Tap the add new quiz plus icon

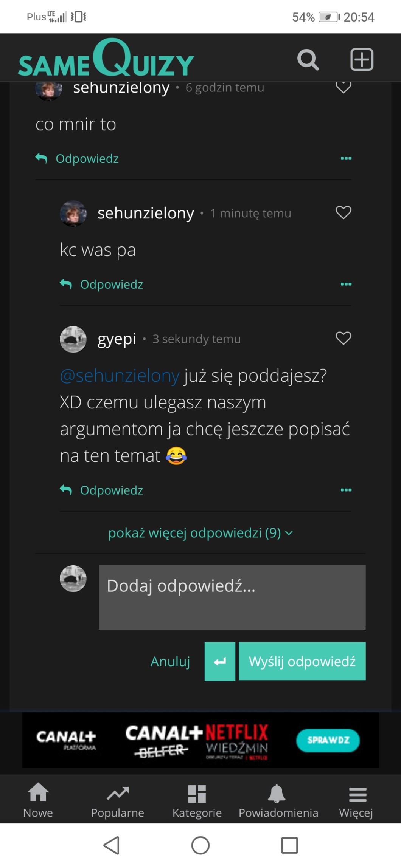click(362, 60)
